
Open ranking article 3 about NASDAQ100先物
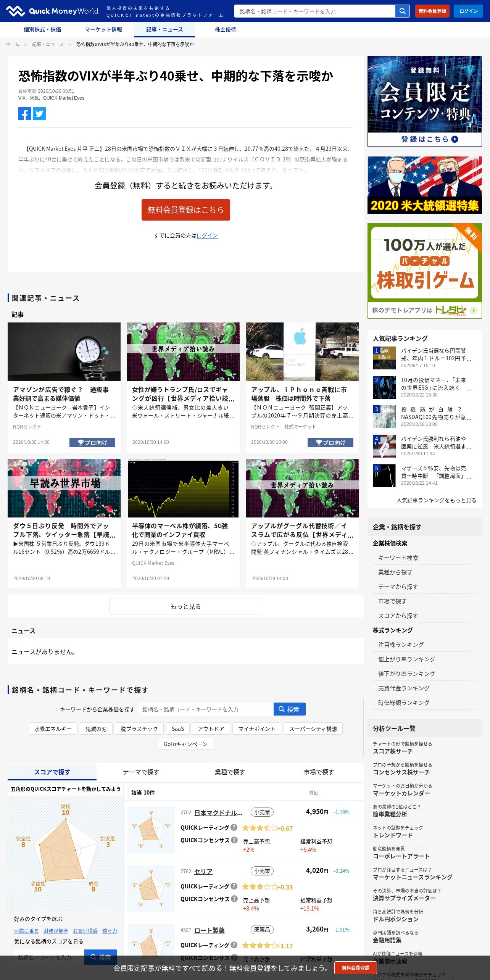(x=425, y=416)
